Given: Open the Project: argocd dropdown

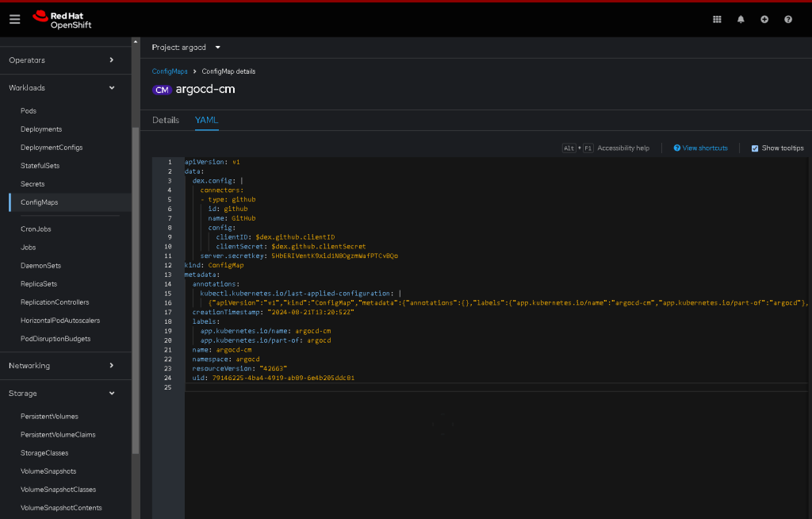Looking at the screenshot, I should click(x=186, y=47).
